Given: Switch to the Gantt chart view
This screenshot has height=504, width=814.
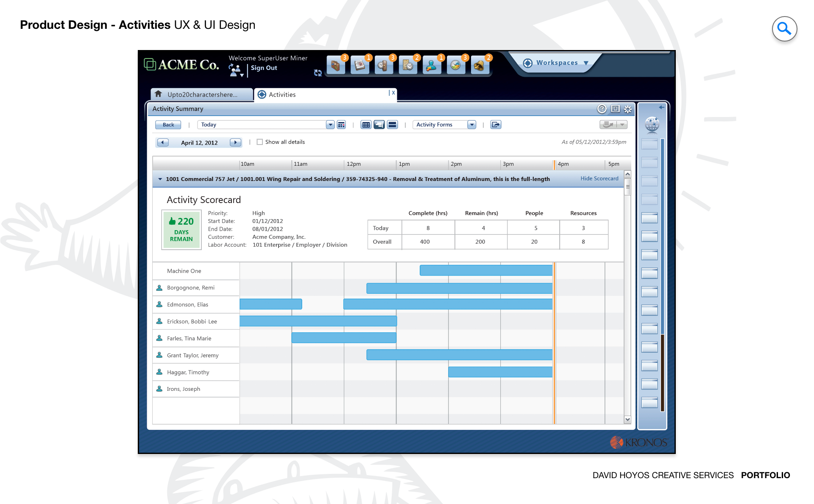Looking at the screenshot, I should point(379,125).
